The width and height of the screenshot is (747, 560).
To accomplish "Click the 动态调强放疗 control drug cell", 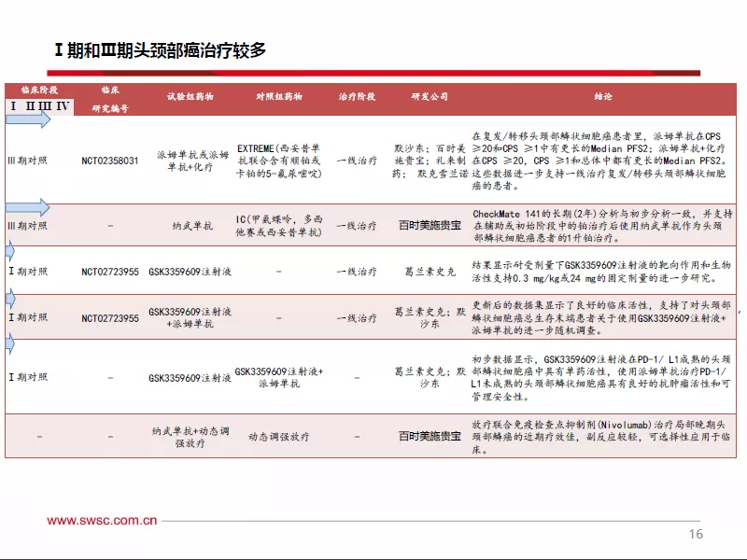I will click(278, 437).
